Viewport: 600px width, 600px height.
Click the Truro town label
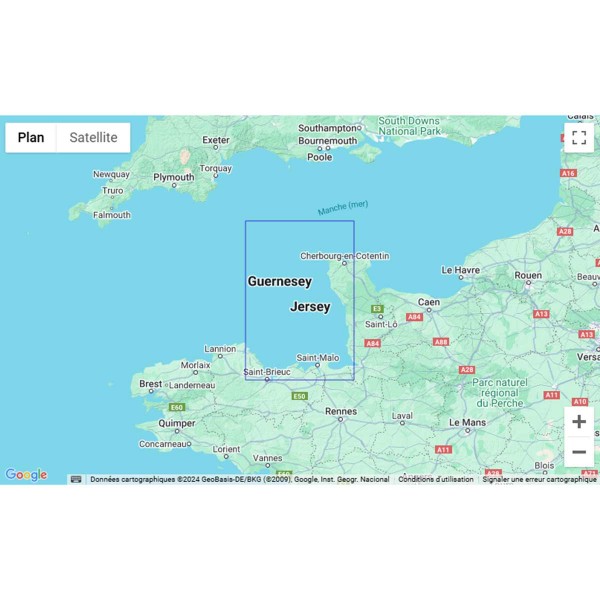[x=112, y=191]
